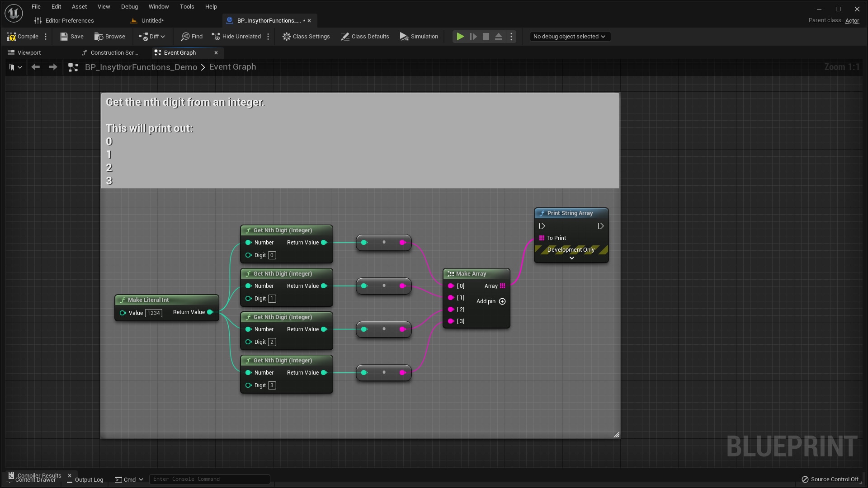The image size is (868, 488).
Task: Add a pin to the Make Array node
Action: click(x=502, y=301)
